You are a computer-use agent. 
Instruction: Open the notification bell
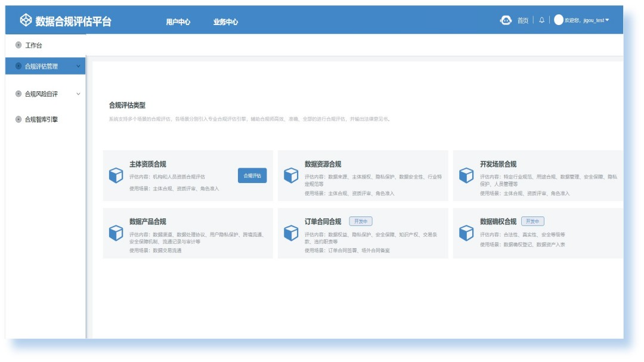pos(541,20)
